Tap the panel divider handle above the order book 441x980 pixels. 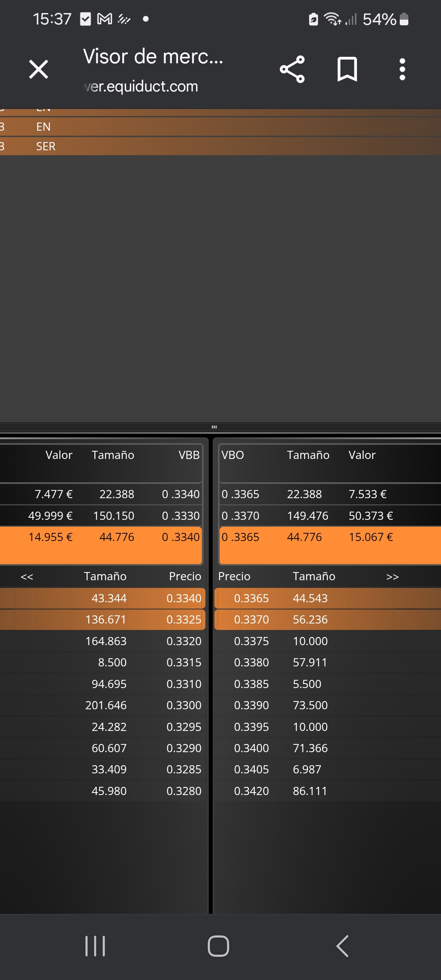click(x=214, y=427)
